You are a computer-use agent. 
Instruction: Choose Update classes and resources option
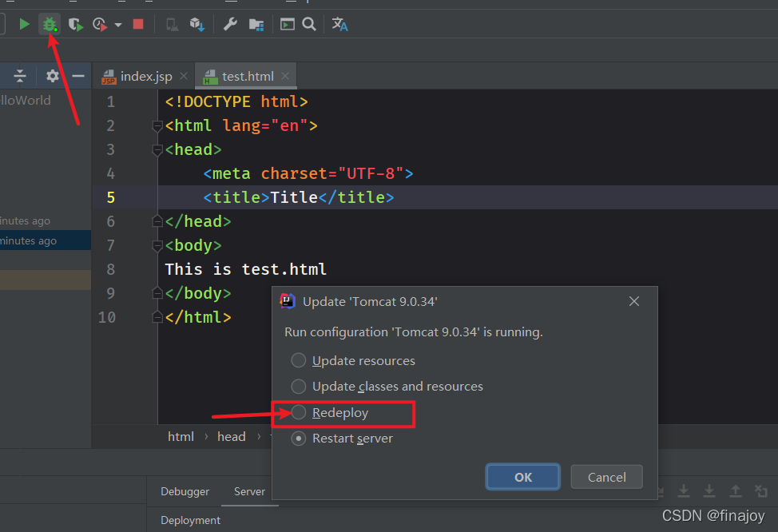coord(298,386)
